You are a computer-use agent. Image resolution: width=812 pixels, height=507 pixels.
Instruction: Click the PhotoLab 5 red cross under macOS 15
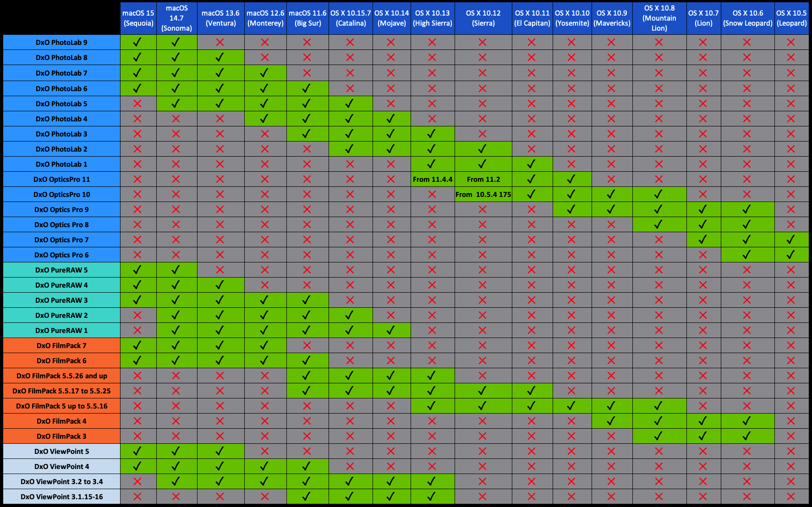pyautogui.click(x=137, y=104)
